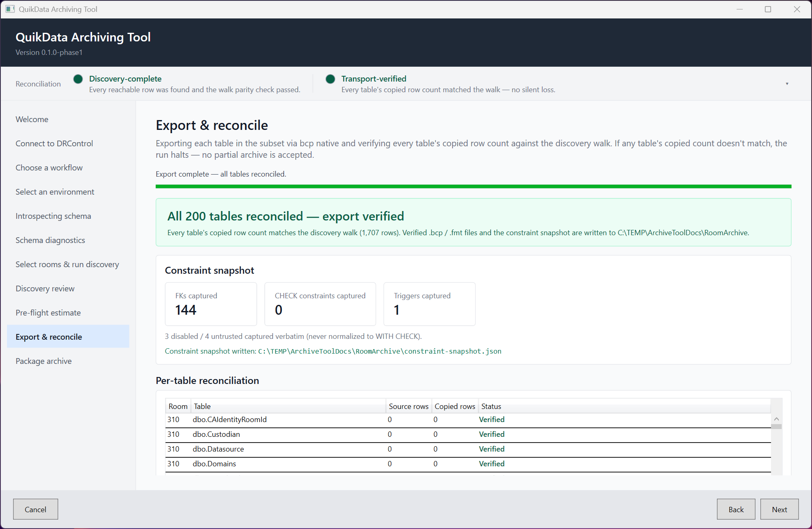Select the Choose a workflow step
Viewport: 812px width, 529px height.
(x=68, y=168)
